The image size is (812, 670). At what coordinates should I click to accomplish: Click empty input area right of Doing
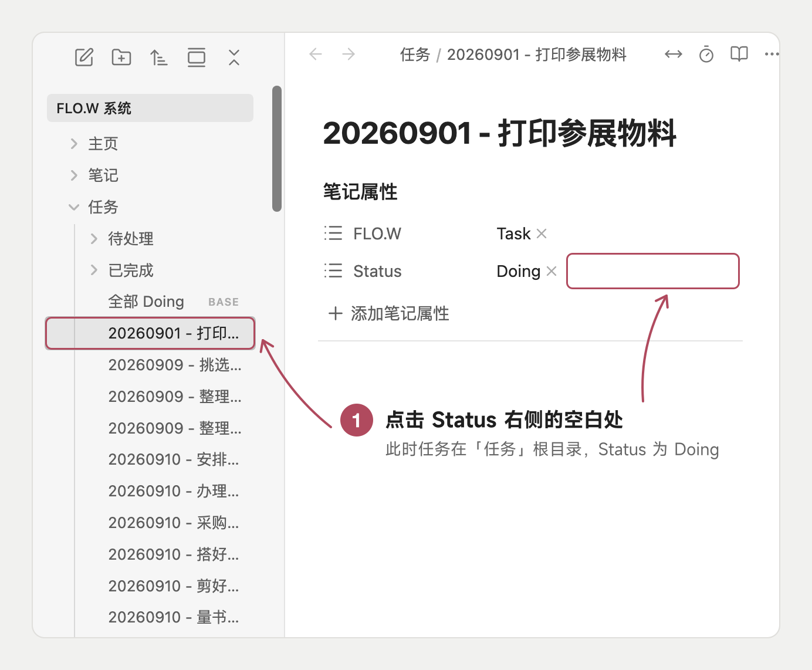pyautogui.click(x=652, y=271)
